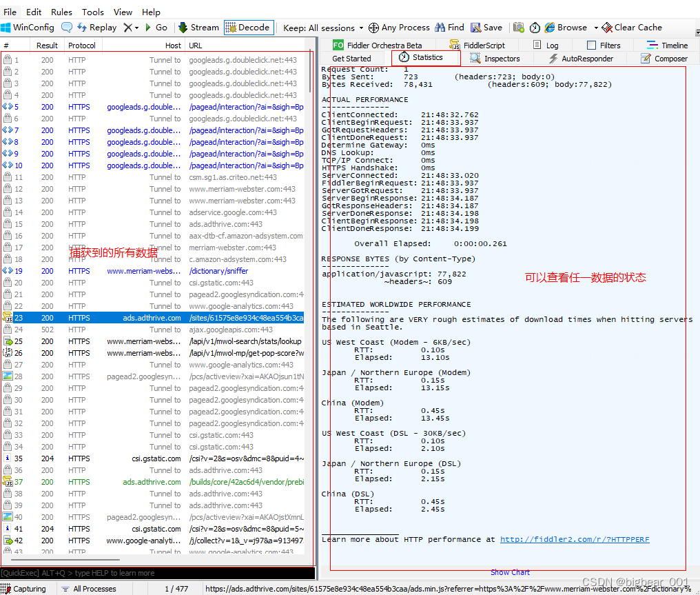Open the Keep: All sessions dropdown
The image size is (700, 595).
tap(323, 28)
